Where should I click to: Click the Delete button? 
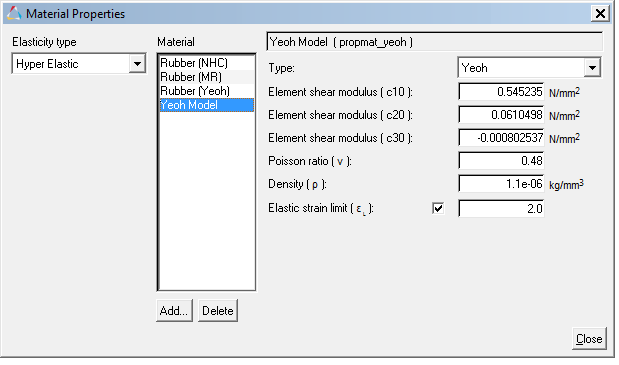pos(218,311)
